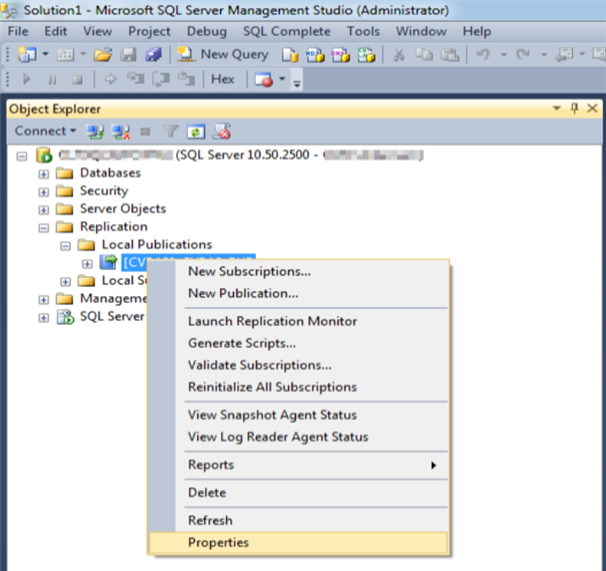The width and height of the screenshot is (606, 571).
Task: Expand the Server Objects folder node
Action: pos(44,210)
